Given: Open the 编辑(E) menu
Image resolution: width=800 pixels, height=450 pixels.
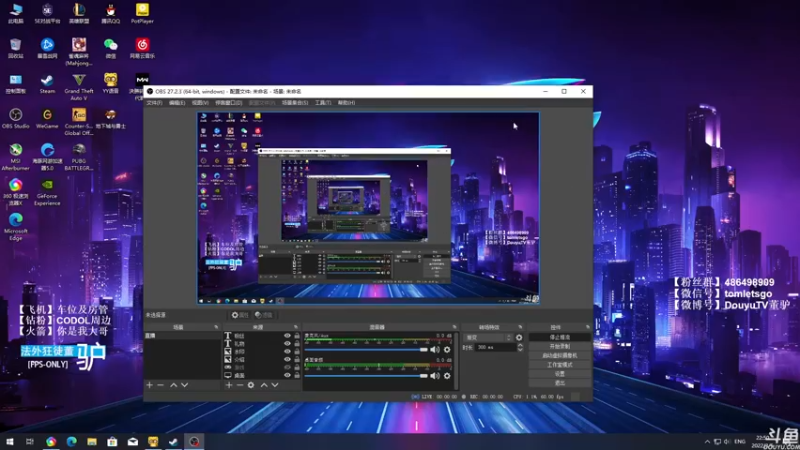Looking at the screenshot, I should pos(177,103).
